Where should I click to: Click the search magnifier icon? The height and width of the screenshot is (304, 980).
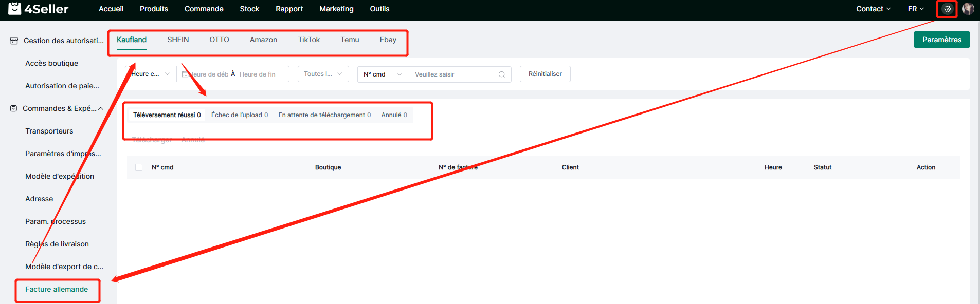501,74
